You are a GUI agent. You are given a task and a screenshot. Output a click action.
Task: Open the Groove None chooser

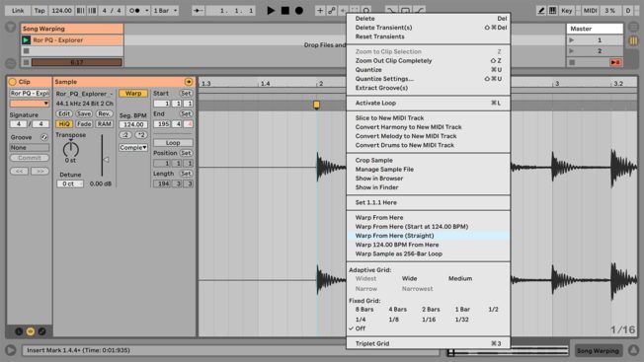pyautogui.click(x=30, y=148)
